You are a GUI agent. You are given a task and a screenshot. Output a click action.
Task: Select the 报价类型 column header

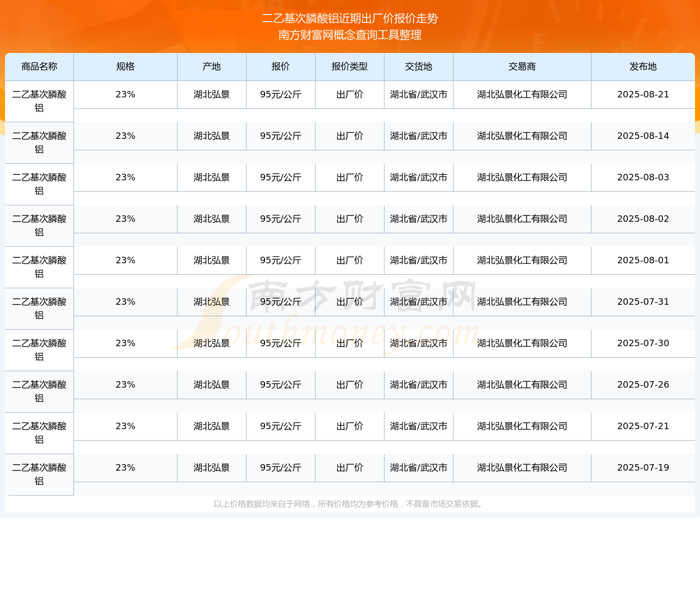349,66
